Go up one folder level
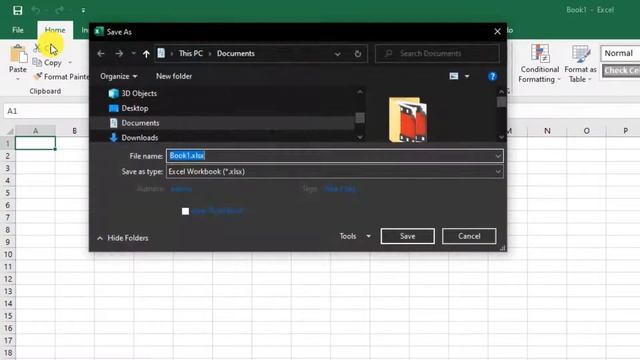Image resolution: width=640 pixels, height=360 pixels. [x=146, y=53]
